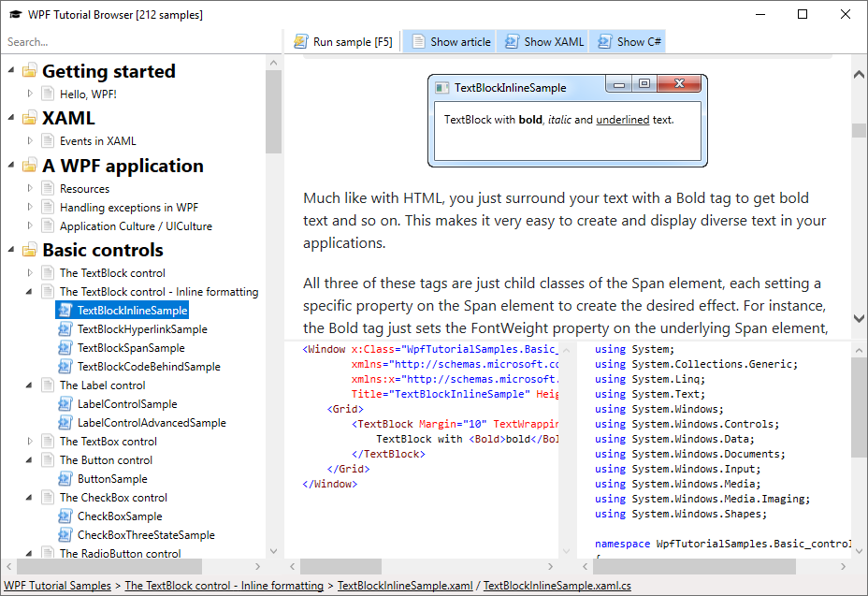The width and height of the screenshot is (868, 596).
Task: Open TextBlockInlineSample.xaml.cs from the breadcrumb
Action: point(557,585)
